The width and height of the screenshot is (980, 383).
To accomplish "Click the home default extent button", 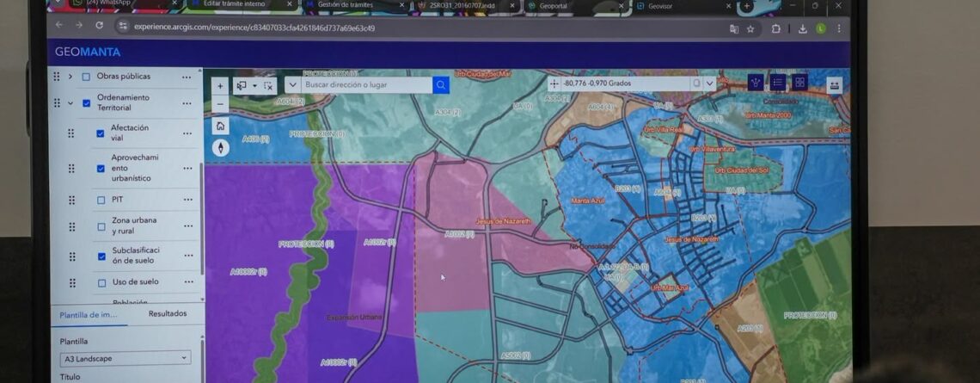I will pos(220,126).
